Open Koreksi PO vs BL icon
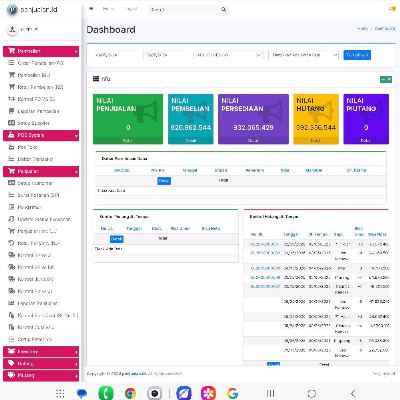Screen dimensions: 400x400 [11, 99]
